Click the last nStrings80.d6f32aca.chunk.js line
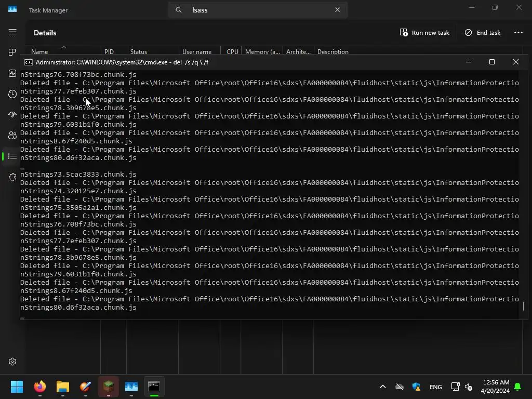The width and height of the screenshot is (532, 399). [78, 308]
